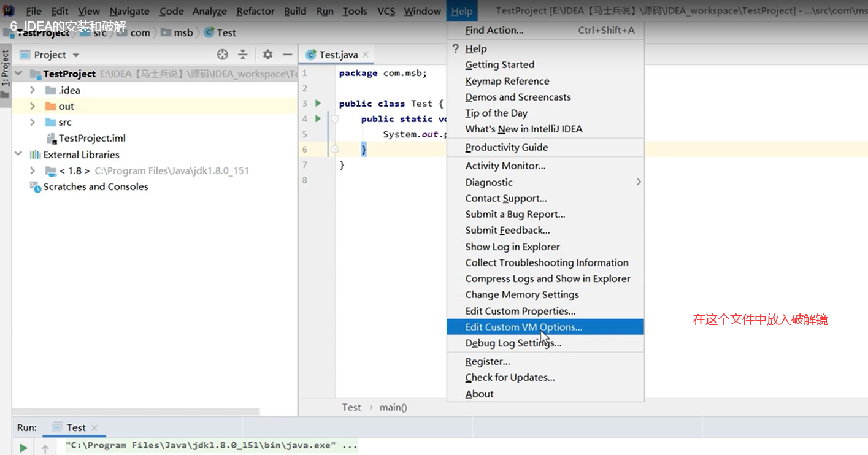Expand the < 1.8 > JDK library node
Screen dimensions: 868x455
[33, 170]
